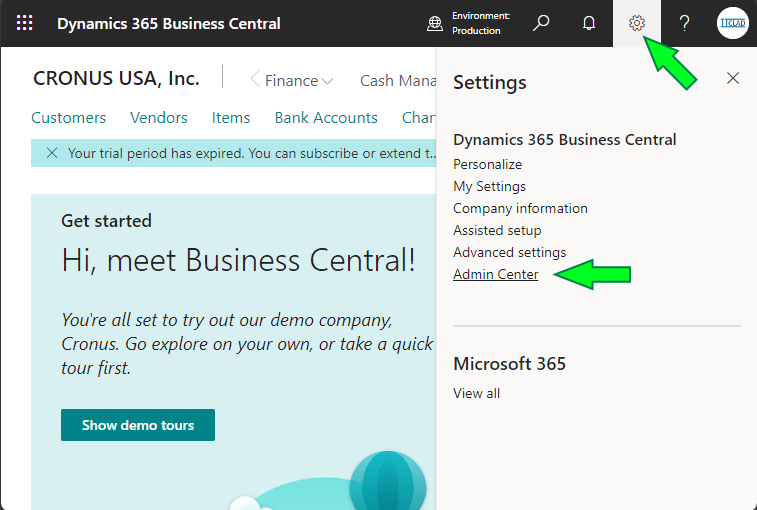
Task: Go back with the left chevron beside Finance
Action: click(254, 79)
